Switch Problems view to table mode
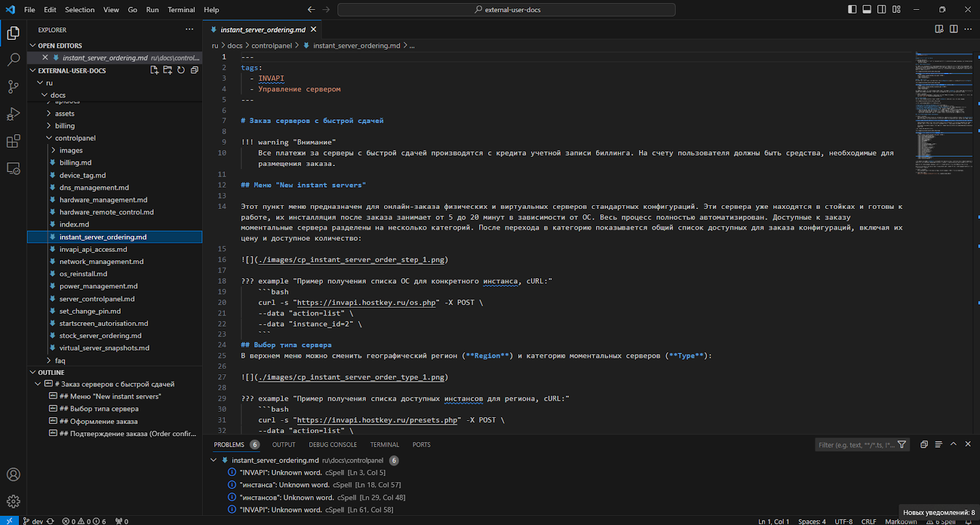This screenshot has width=980, height=525. pyautogui.click(x=938, y=445)
